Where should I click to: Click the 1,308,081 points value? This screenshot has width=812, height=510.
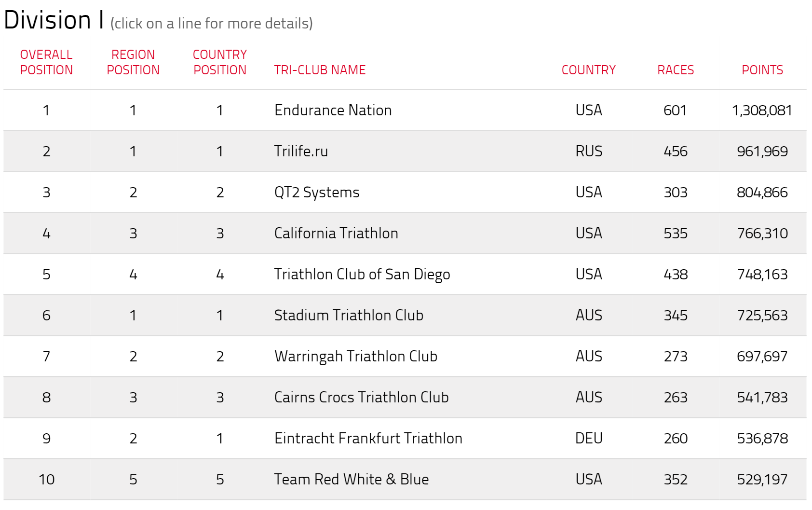[762, 110]
